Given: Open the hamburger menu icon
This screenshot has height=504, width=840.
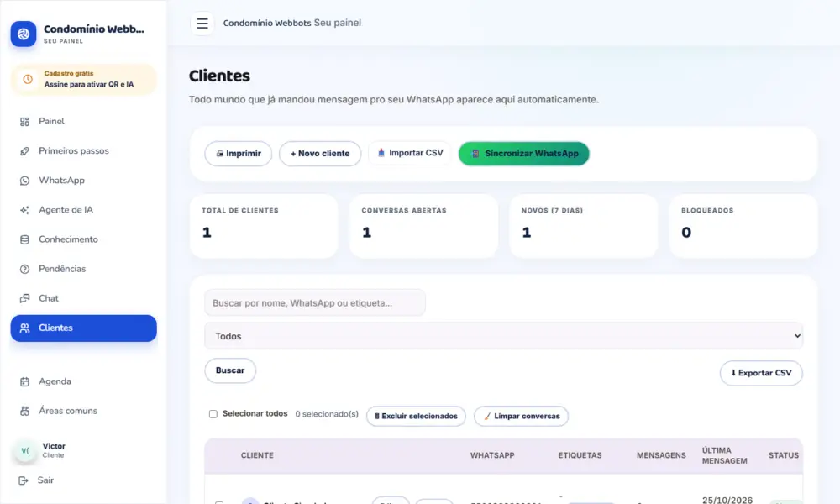Looking at the screenshot, I should click(202, 23).
